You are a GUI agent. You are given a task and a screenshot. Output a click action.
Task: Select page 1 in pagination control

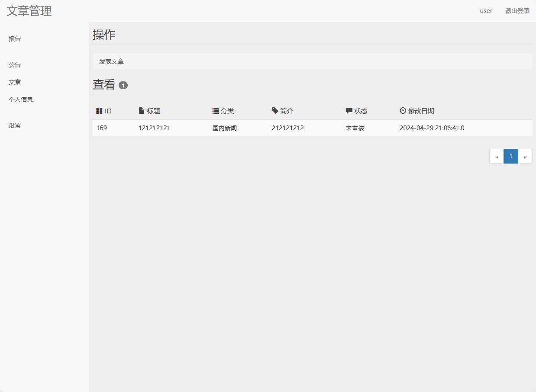coord(510,156)
